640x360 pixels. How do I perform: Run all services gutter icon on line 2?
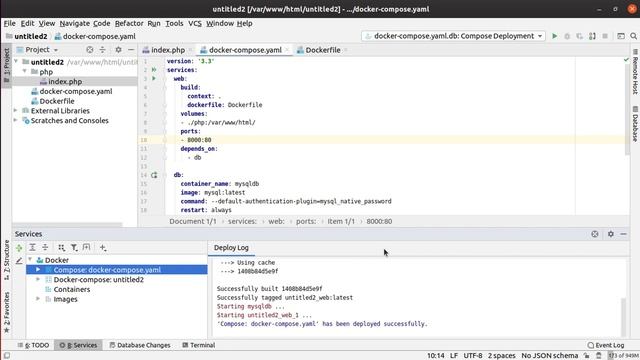pyautogui.click(x=154, y=70)
